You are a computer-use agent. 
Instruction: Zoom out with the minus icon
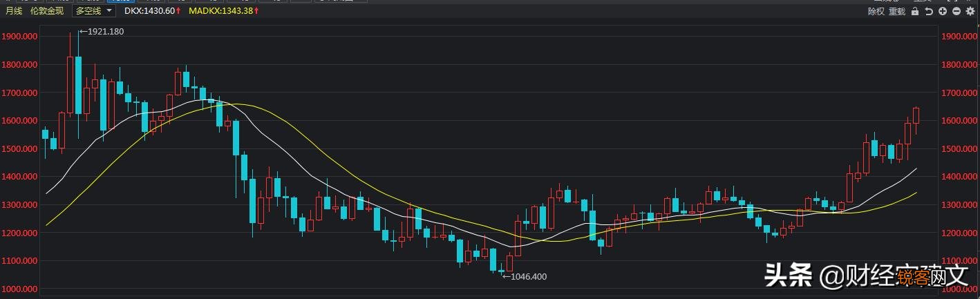(957, 11)
